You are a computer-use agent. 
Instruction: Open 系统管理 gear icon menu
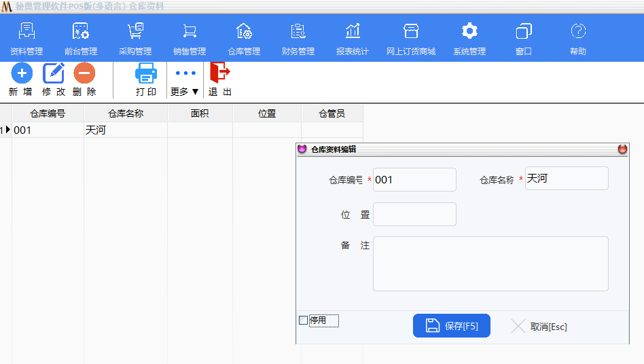point(469,31)
